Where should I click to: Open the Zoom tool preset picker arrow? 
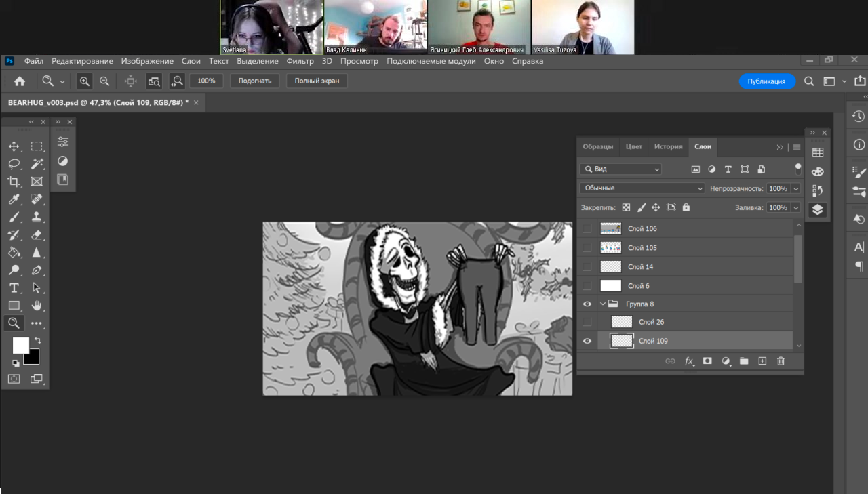62,81
